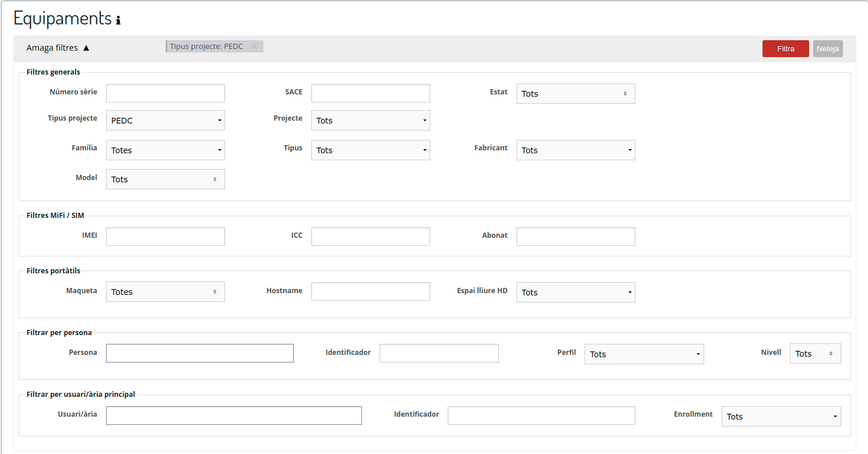The height and width of the screenshot is (454, 868).
Task: Click the Número sèrie input field
Action: pos(166,93)
